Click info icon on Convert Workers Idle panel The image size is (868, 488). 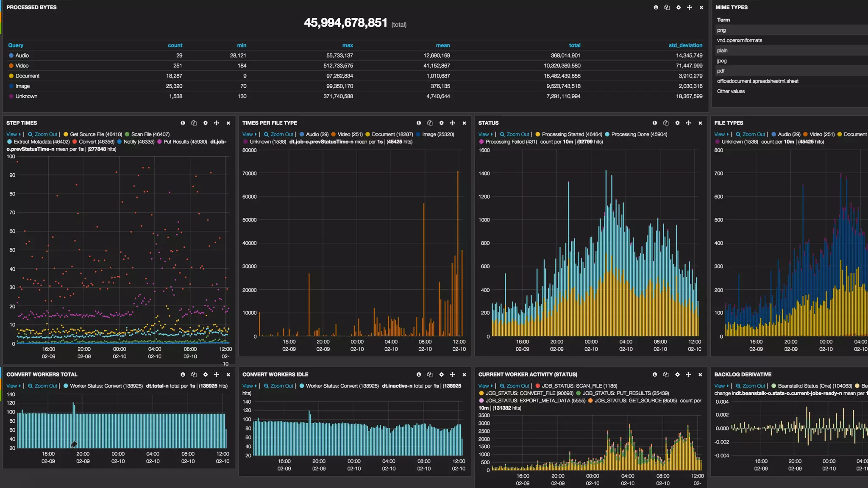[419, 374]
